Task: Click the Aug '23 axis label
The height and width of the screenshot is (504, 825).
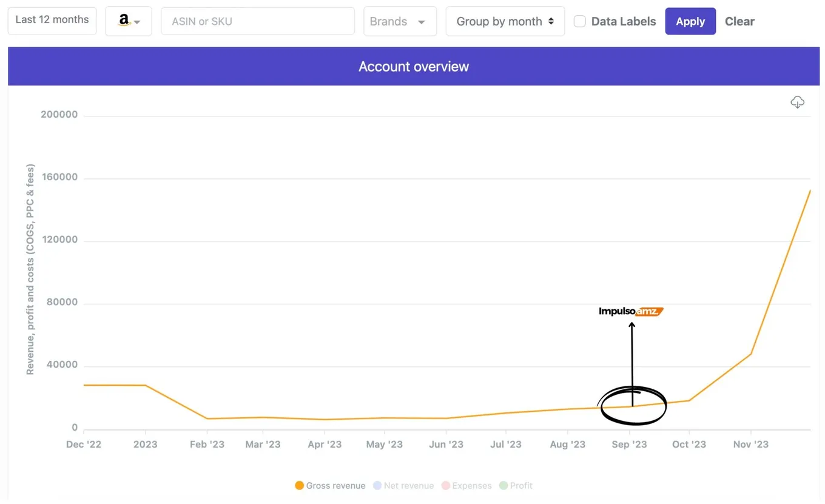Action: pos(567,444)
